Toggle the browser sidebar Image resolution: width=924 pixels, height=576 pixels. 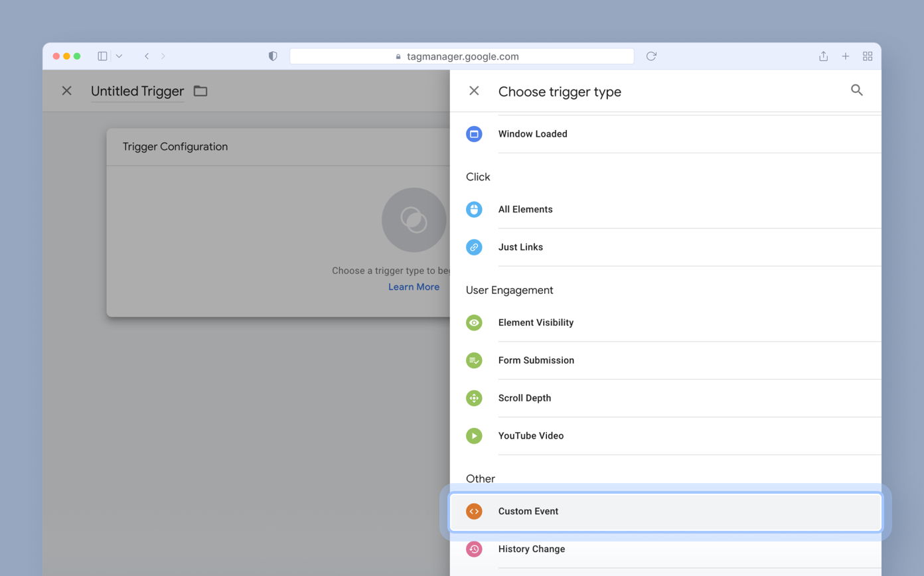pyautogui.click(x=102, y=56)
